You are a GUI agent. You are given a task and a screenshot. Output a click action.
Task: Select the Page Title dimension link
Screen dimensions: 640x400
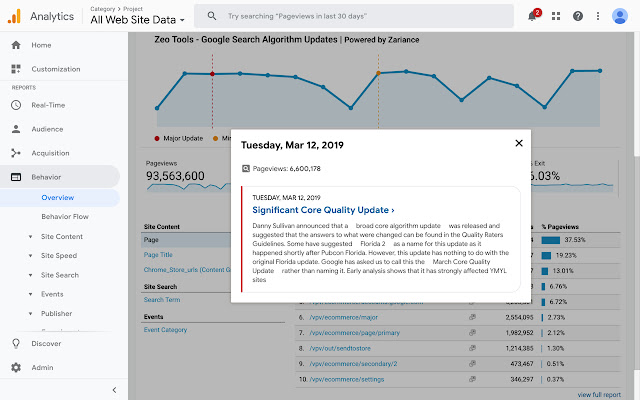(160, 255)
